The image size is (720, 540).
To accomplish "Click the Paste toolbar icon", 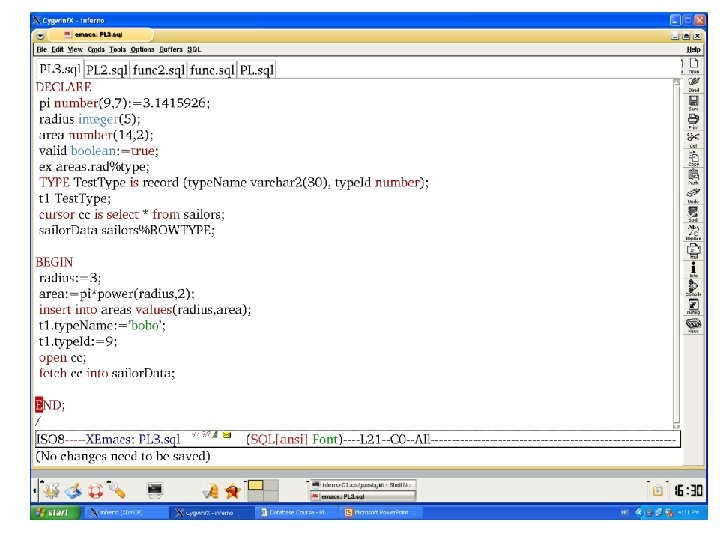I will click(693, 176).
